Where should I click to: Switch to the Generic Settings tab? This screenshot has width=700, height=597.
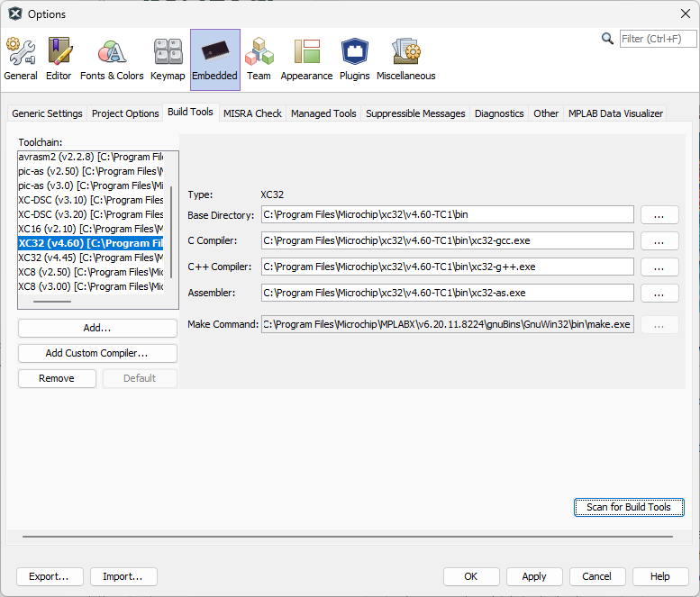tap(47, 113)
